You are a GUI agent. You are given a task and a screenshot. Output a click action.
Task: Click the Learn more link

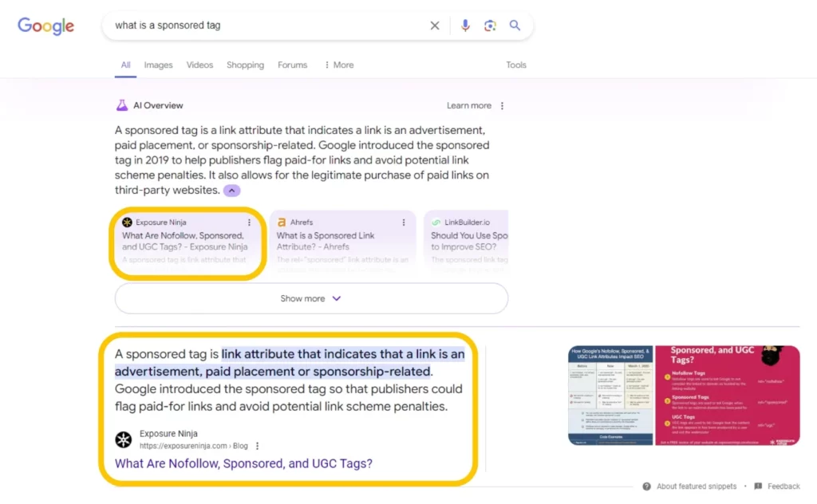click(469, 106)
